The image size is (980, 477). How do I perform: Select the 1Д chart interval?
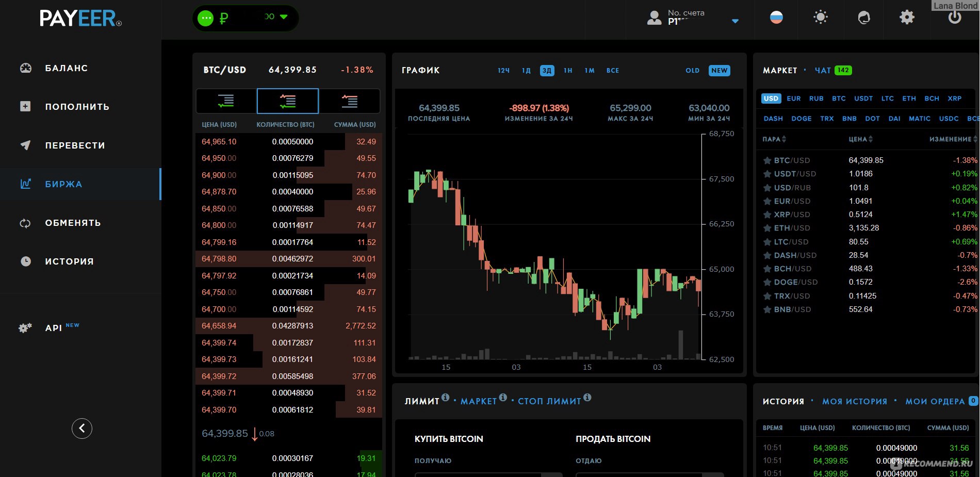pos(526,71)
